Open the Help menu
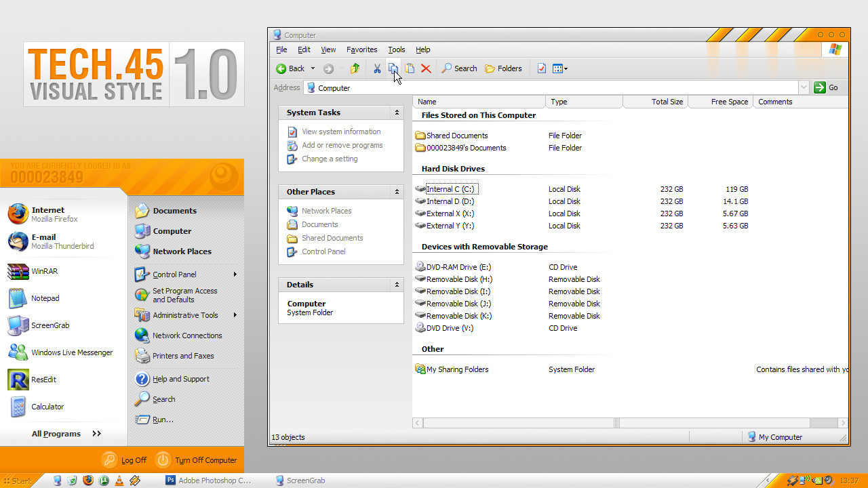Screen dimensions: 868x488 click(422, 49)
